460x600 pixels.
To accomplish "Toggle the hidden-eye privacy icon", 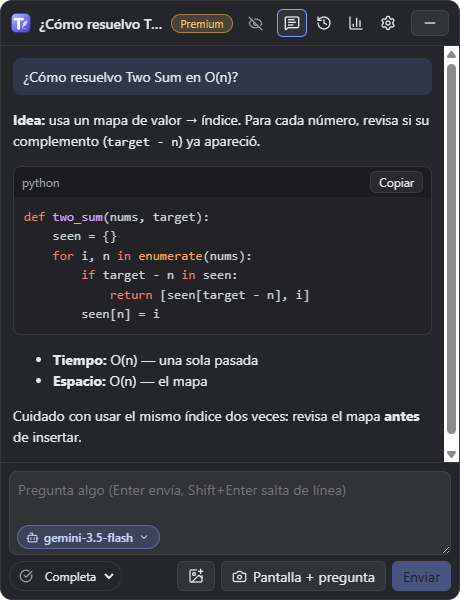I will 255,23.
